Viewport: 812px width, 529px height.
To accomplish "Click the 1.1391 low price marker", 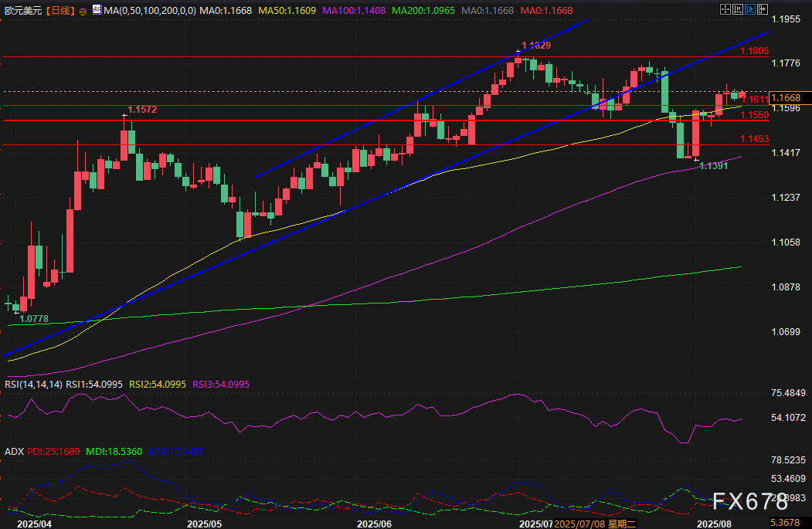I will click(x=714, y=166).
